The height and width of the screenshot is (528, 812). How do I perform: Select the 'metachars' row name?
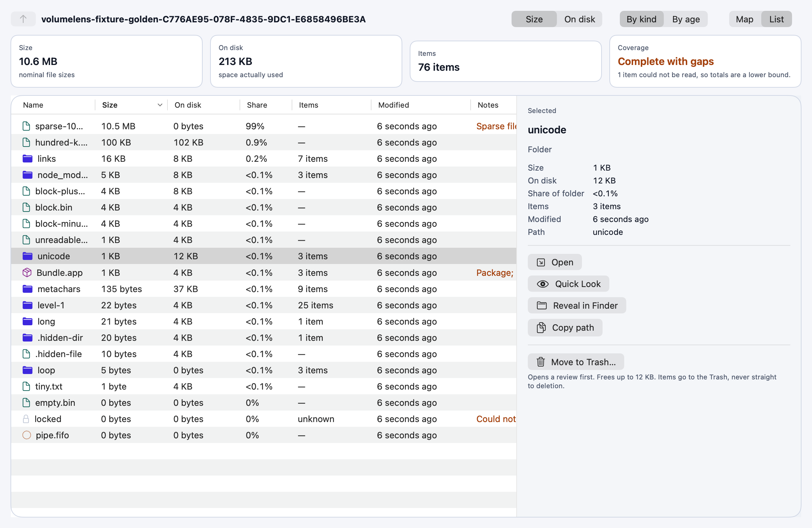click(x=59, y=289)
